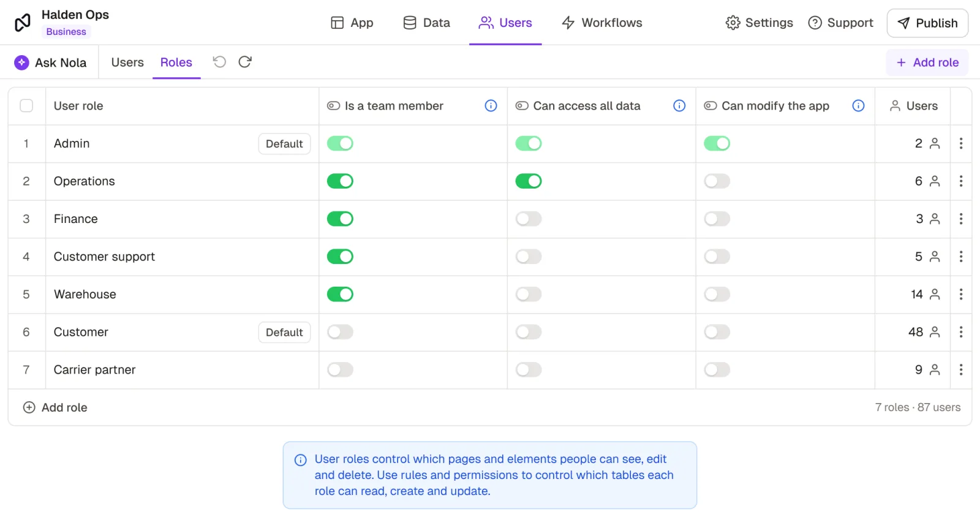Click the Publish button

927,23
